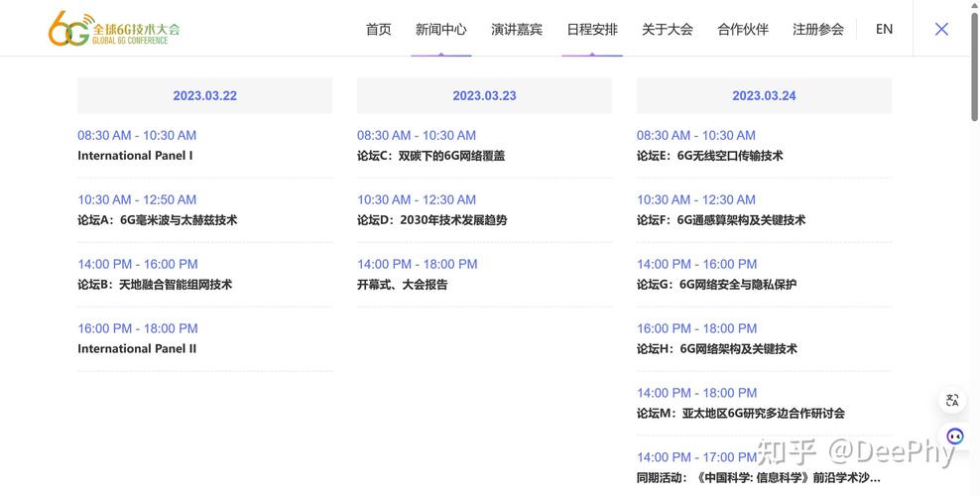Go to 首页 in the navigation

point(378,29)
